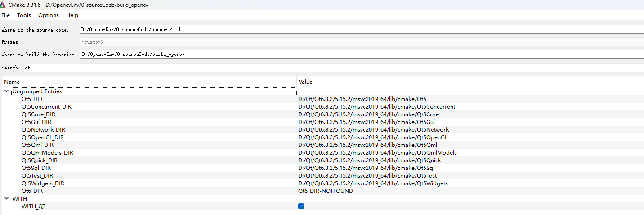This screenshot has width=644, height=215.
Task: Click value path ending in cmake/Qt5QmlModels
Action: 378,153
